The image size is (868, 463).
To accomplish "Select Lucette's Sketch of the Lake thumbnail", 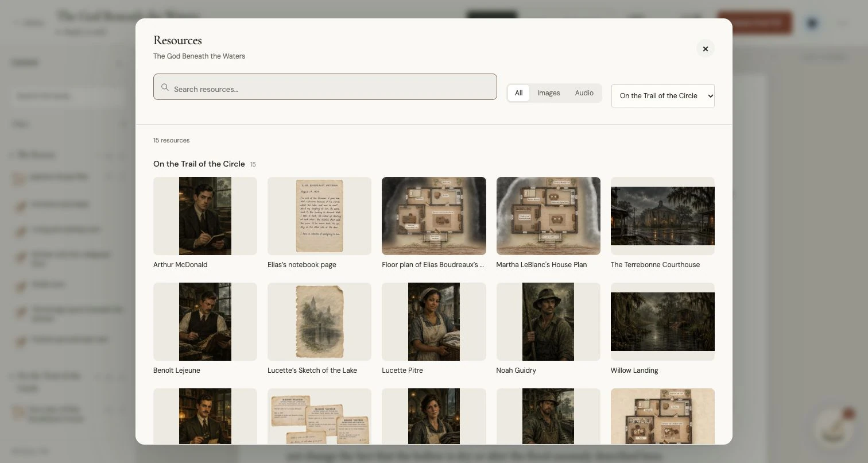I will [319, 322].
